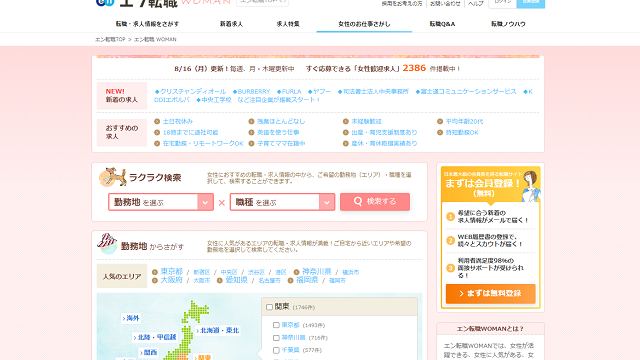Click the dog mascot icon by ラクラク検索
The height and width of the screenshot is (360, 640).
pos(112,177)
